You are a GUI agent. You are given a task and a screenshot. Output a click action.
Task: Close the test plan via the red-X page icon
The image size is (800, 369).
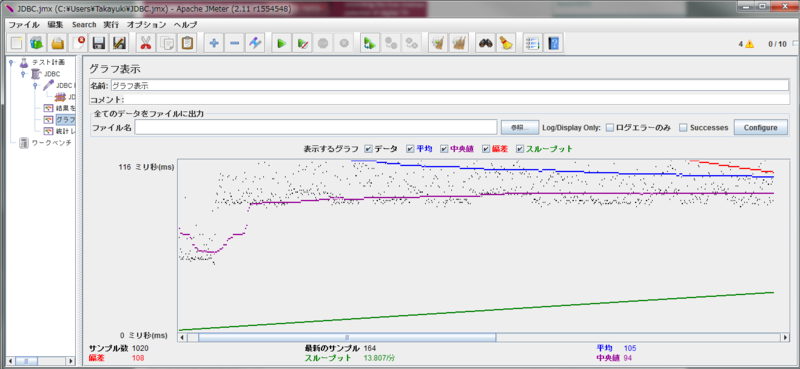point(78,43)
